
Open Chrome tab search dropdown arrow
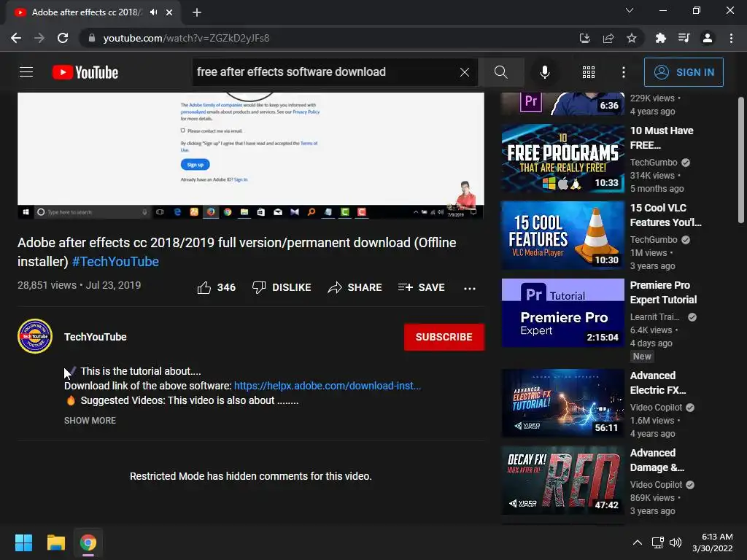pyautogui.click(x=630, y=10)
